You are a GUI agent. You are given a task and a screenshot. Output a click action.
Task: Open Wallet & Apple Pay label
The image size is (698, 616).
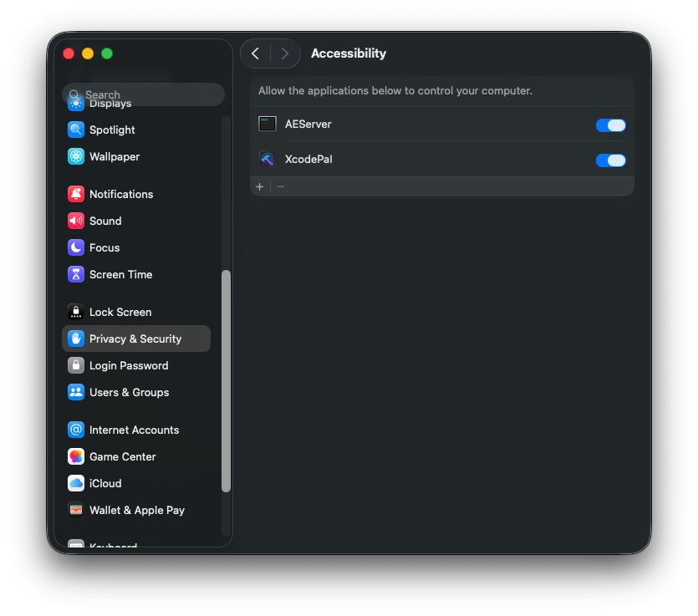pyautogui.click(x=136, y=511)
